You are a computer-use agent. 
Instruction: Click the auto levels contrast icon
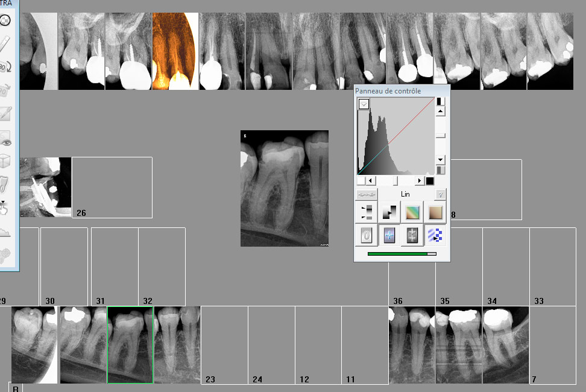366,212
